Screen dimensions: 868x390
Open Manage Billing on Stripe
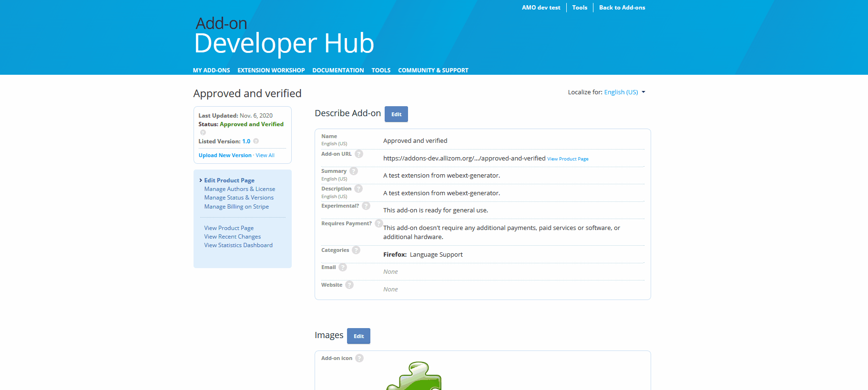[x=236, y=207]
